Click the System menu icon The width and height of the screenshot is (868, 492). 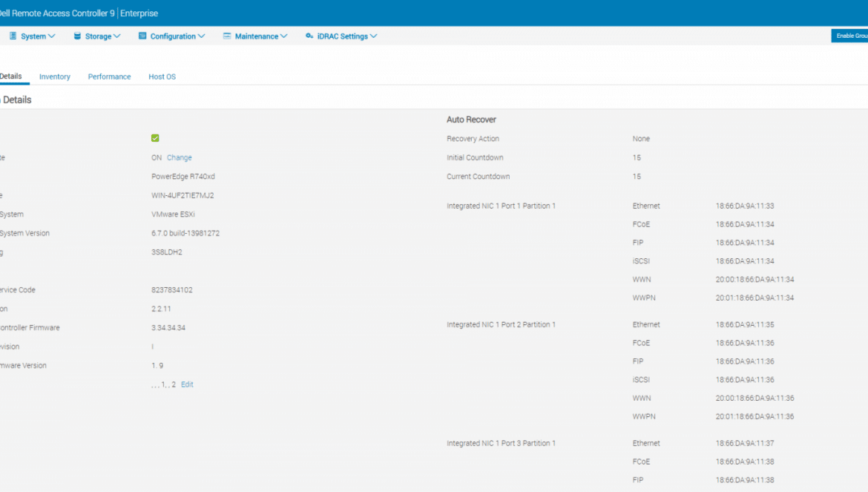13,36
